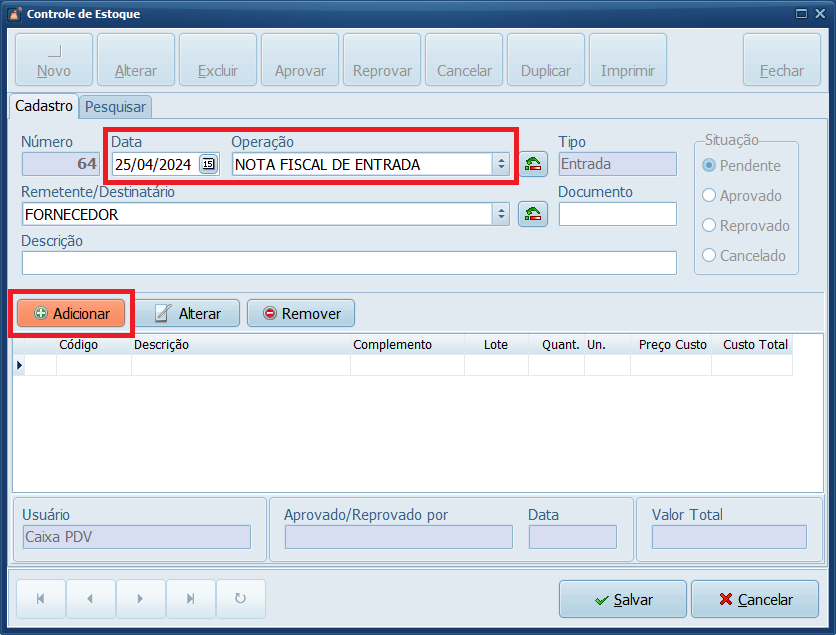Choose the Cancelado radio button
Image resolution: width=836 pixels, height=635 pixels.
point(710,256)
